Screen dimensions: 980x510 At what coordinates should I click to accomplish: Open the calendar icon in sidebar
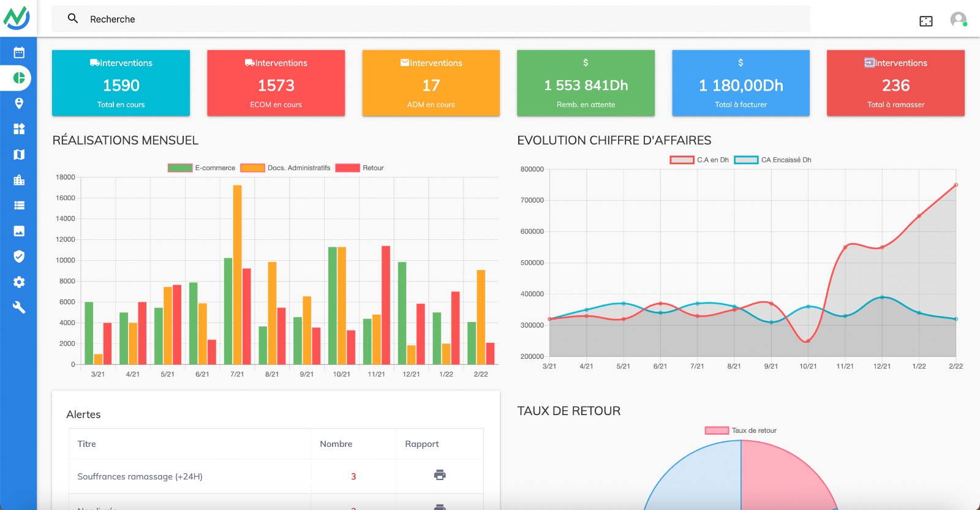pos(19,53)
